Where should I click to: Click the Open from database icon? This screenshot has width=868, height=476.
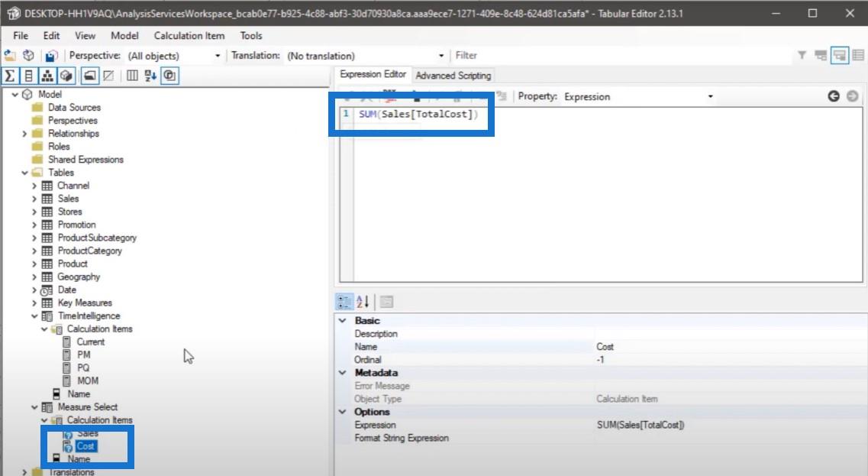28,56
